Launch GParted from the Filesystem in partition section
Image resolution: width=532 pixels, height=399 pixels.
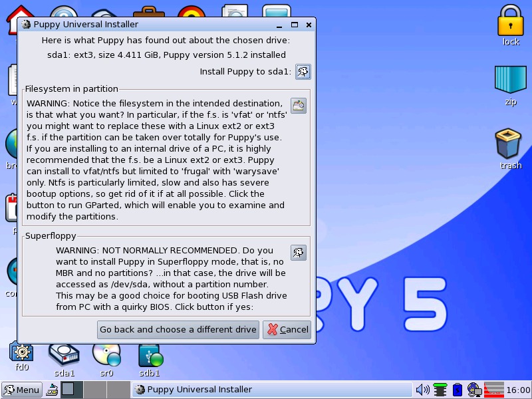point(298,106)
